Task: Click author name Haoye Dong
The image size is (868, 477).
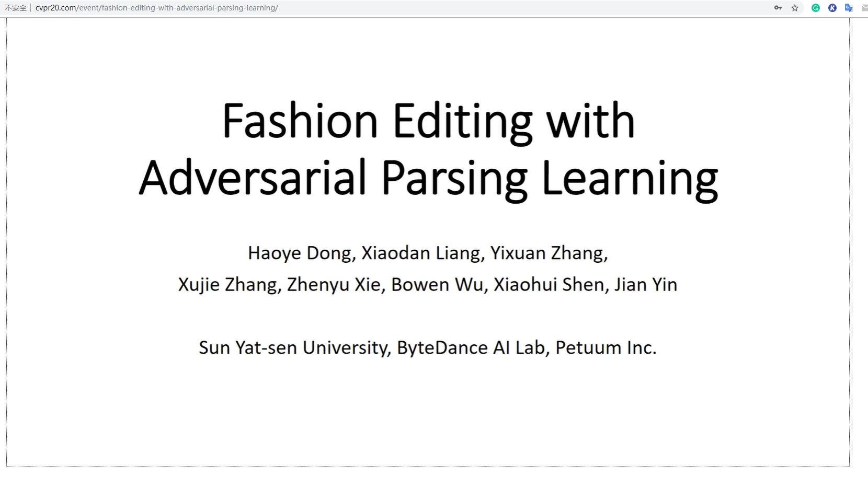Action: point(301,253)
